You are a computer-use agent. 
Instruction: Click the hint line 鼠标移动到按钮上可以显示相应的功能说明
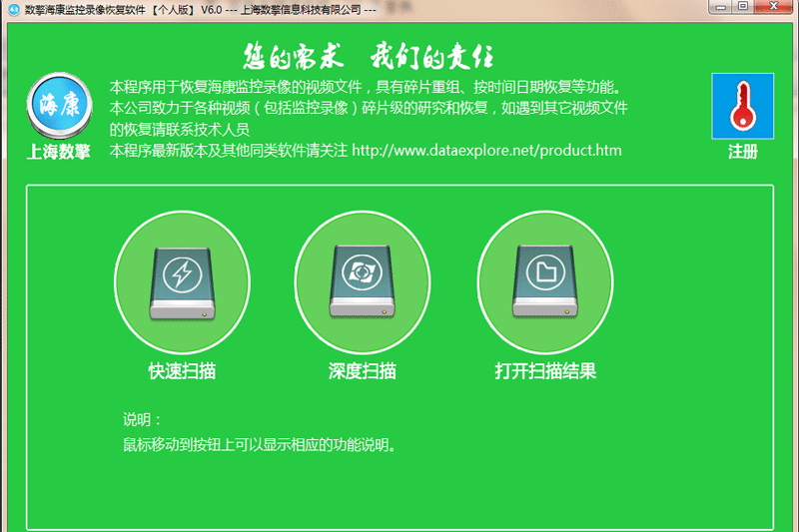click(259, 445)
